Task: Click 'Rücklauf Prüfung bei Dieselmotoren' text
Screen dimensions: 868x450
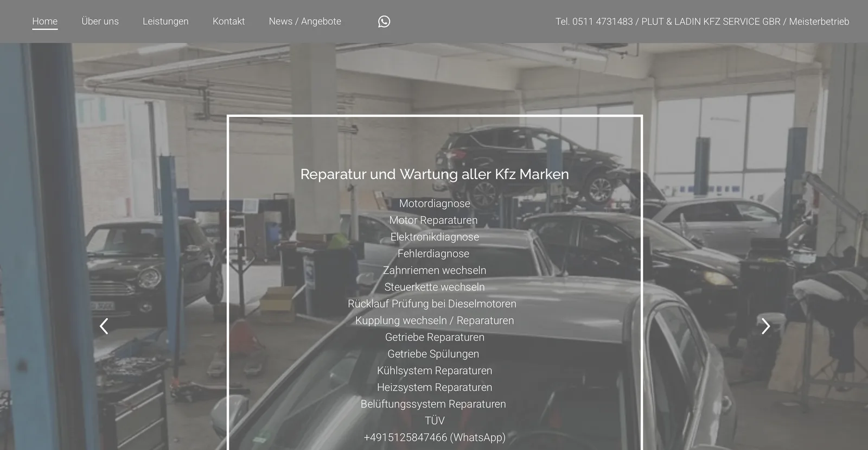Action: click(x=432, y=304)
